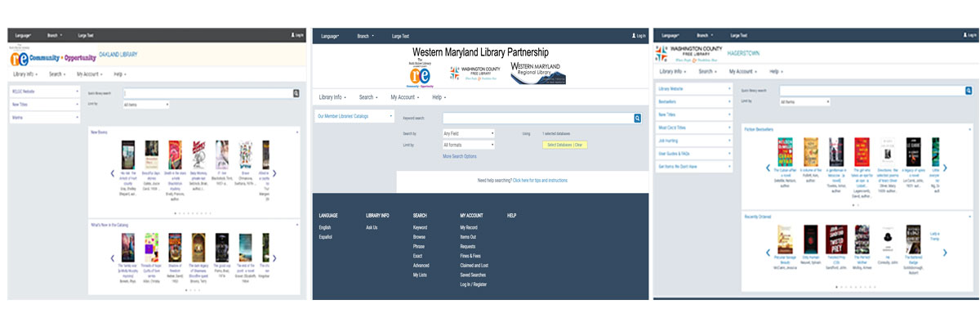Expand RELIC Website sidebar item in Oakland page
Screen dimensions: 980x327
44,92
